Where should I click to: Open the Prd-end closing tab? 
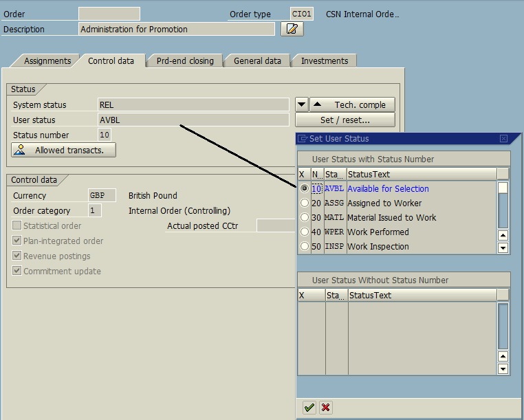coord(185,61)
